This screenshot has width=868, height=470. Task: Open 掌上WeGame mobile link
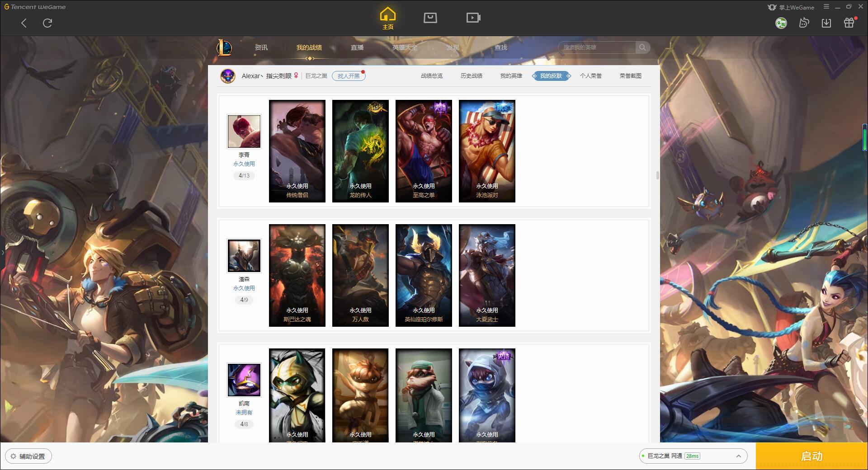[791, 7]
